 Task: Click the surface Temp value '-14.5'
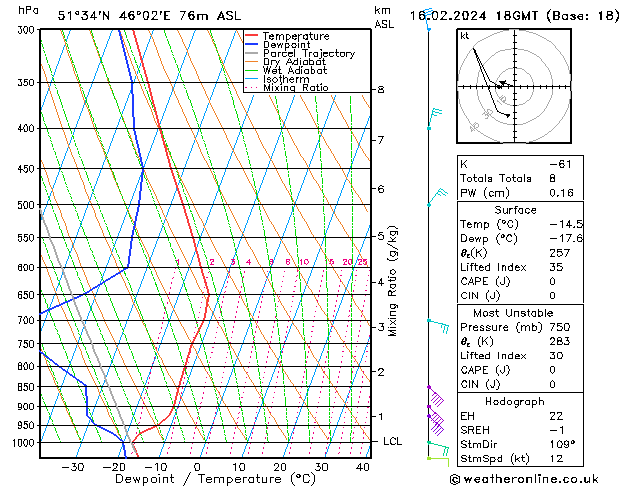[566, 224]
